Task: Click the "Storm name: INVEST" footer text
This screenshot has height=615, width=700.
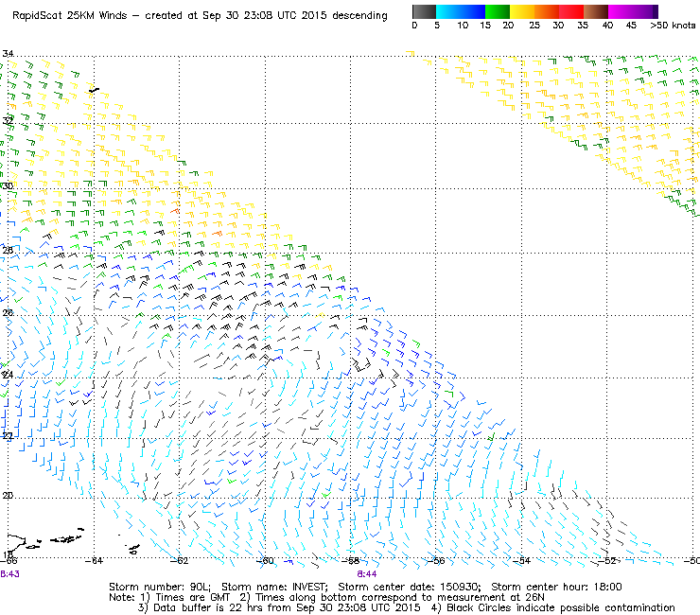Action: pos(275,587)
